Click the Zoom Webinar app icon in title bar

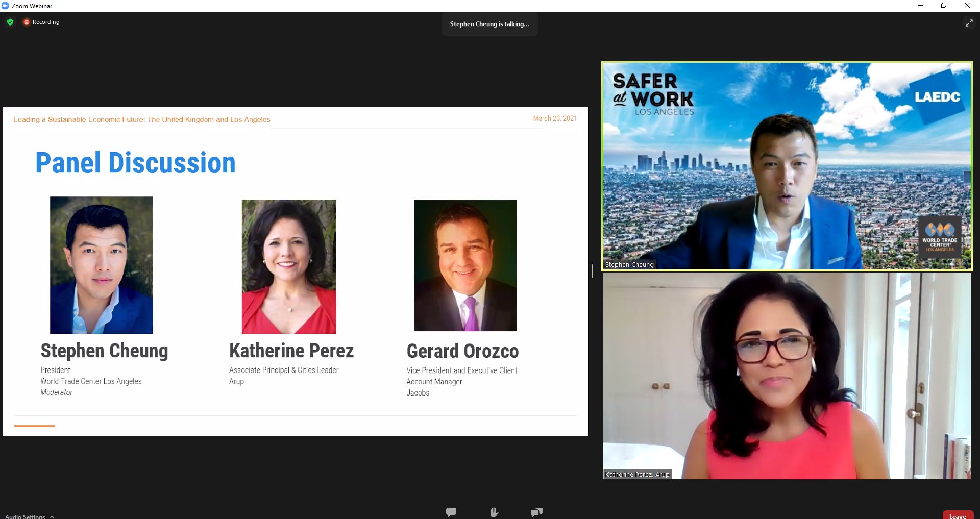coord(5,6)
